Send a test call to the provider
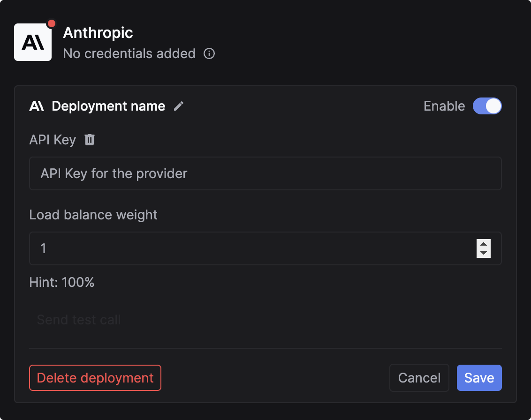This screenshot has height=420, width=531. point(78,320)
